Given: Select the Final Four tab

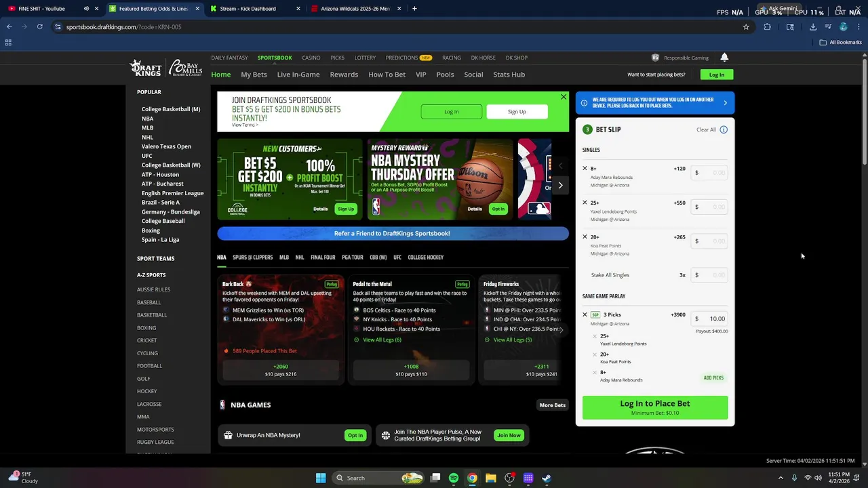Looking at the screenshot, I should (x=323, y=258).
